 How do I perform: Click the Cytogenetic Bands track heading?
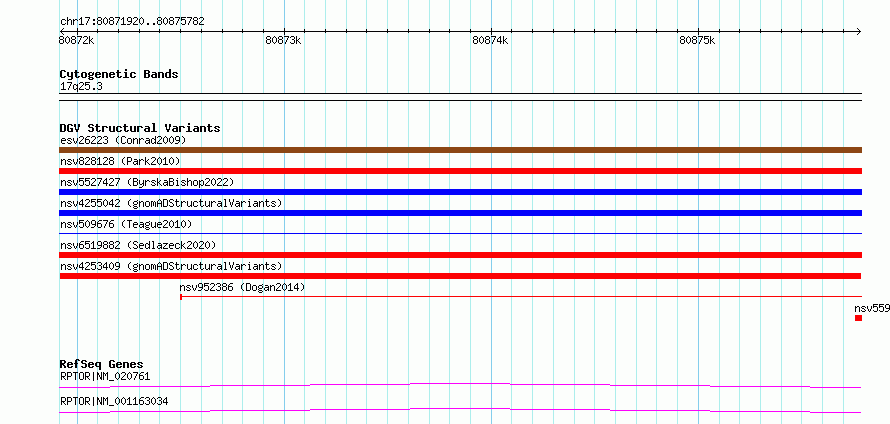tap(119, 74)
